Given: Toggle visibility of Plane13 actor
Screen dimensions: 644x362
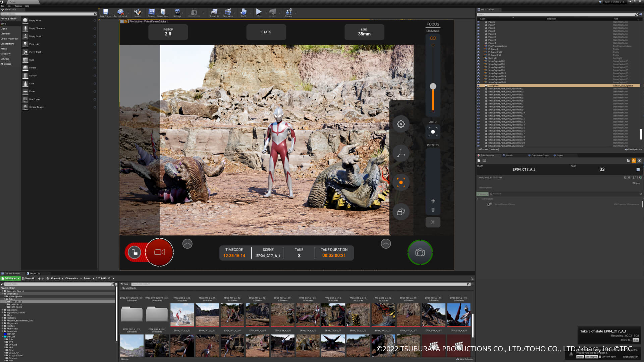Looking at the screenshot, I should tap(479, 43).
